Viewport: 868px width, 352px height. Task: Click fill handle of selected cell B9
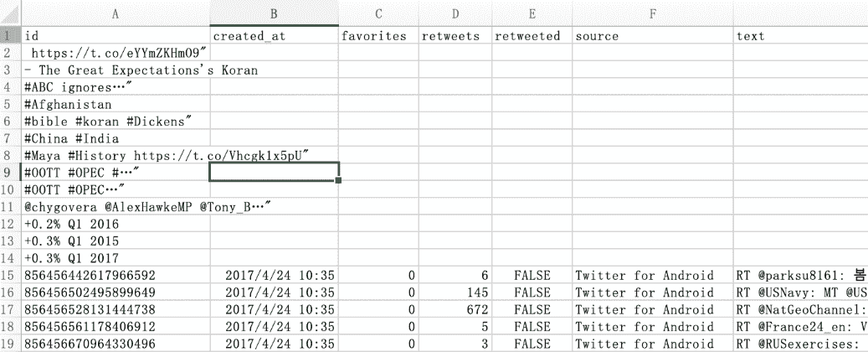click(x=337, y=180)
